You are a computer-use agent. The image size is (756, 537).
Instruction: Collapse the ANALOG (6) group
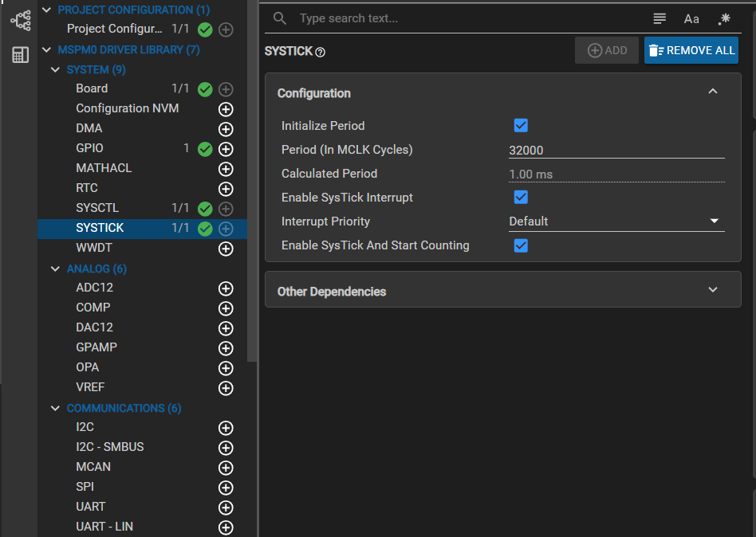[x=56, y=268]
